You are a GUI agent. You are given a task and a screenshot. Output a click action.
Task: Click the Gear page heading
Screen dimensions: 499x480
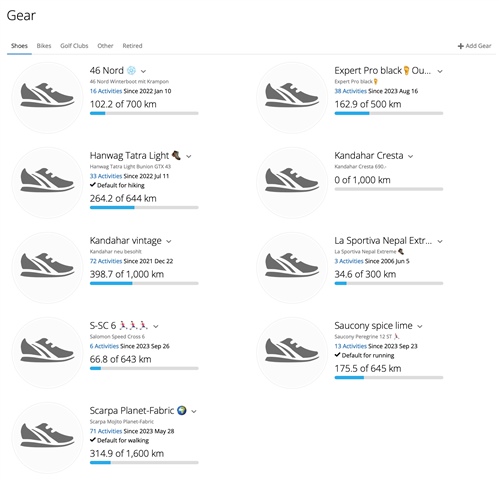click(x=21, y=15)
